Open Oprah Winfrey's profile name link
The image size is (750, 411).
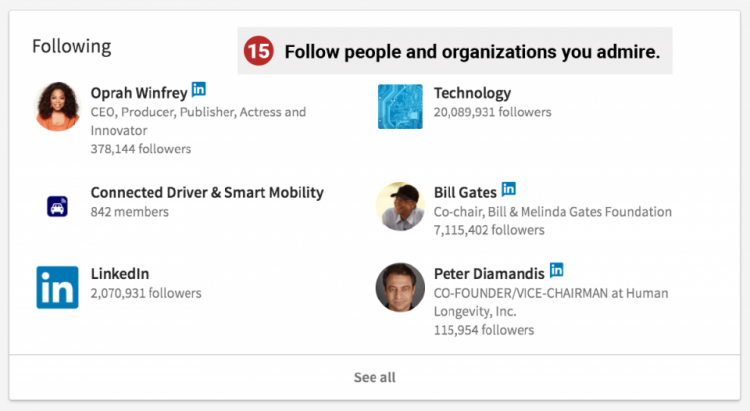138,93
